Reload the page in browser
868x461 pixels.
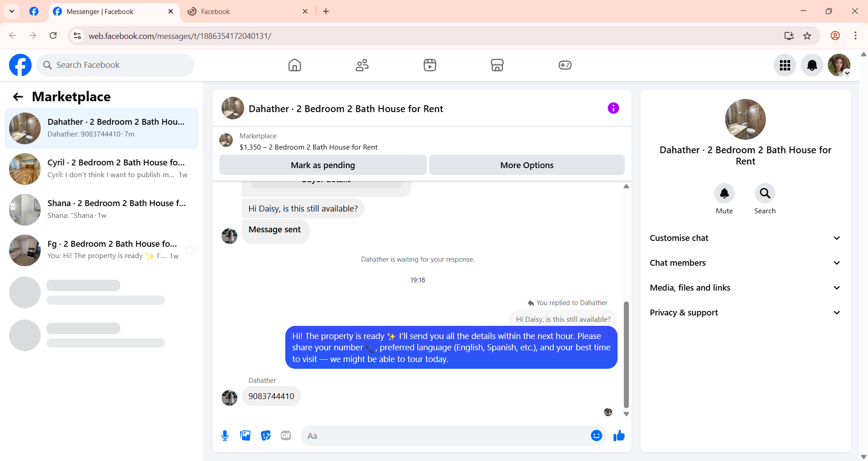(53, 36)
